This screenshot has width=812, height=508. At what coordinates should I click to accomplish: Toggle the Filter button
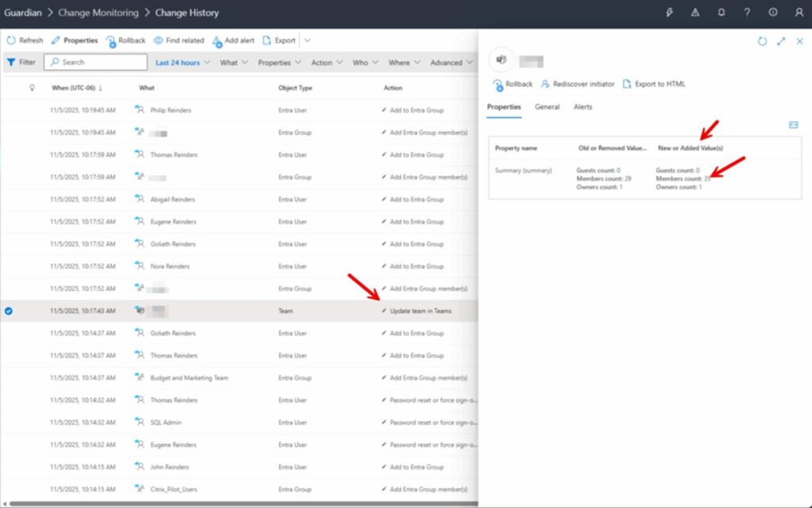[21, 62]
